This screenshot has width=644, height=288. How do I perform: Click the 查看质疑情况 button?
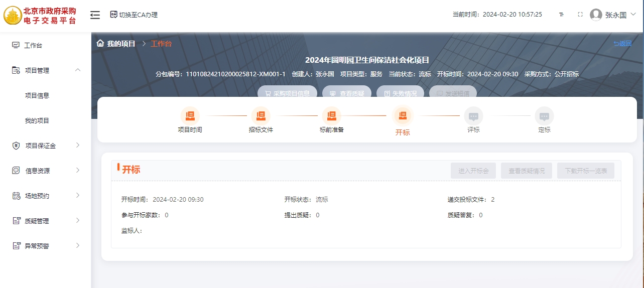coord(527,171)
